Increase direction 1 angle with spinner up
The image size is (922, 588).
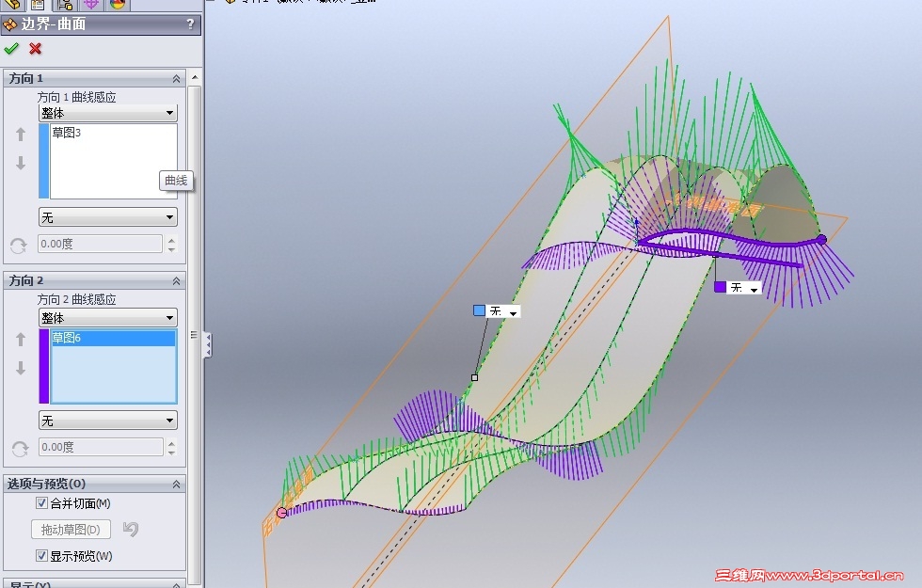[x=171, y=239]
